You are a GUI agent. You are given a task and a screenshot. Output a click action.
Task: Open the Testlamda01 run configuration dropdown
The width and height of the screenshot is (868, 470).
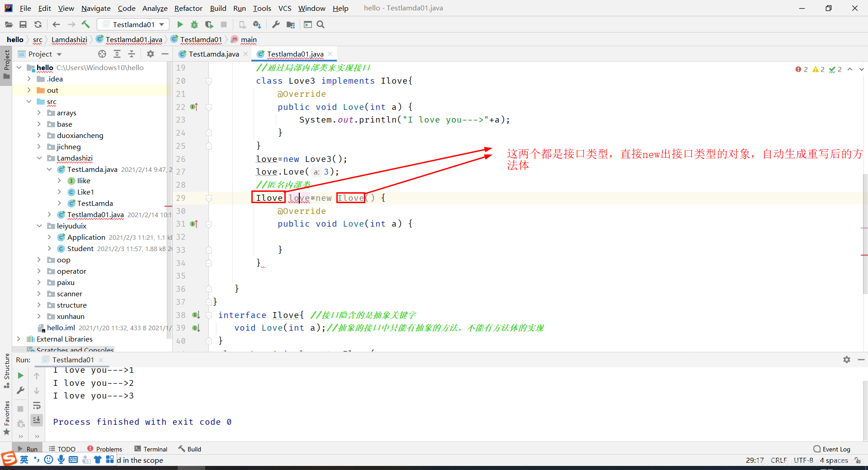pos(133,24)
